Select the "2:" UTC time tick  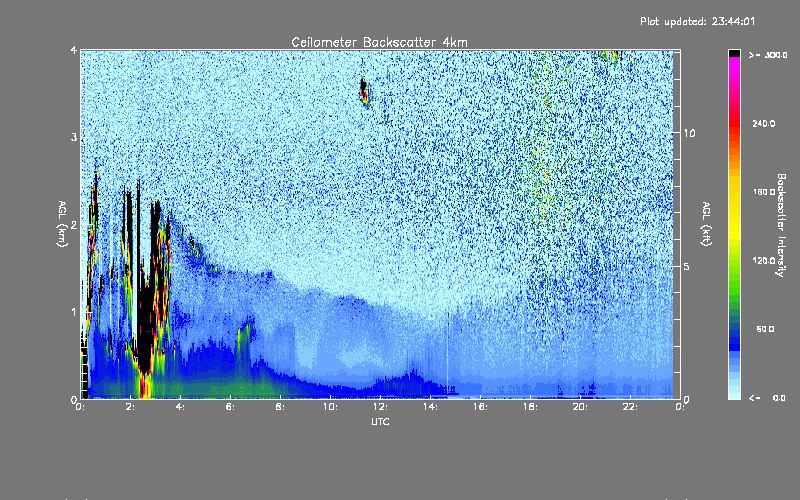tap(130, 407)
